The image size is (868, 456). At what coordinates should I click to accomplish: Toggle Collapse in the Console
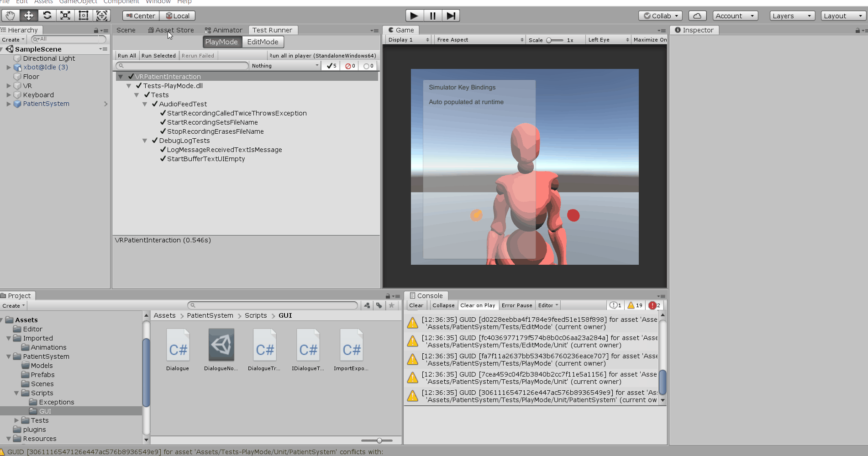[x=443, y=305]
